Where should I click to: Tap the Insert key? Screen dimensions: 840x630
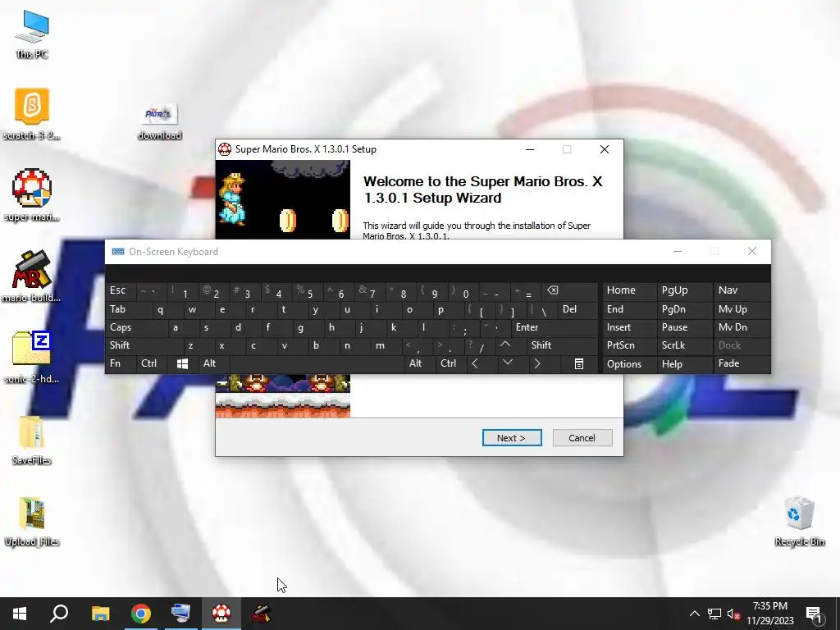click(x=629, y=327)
